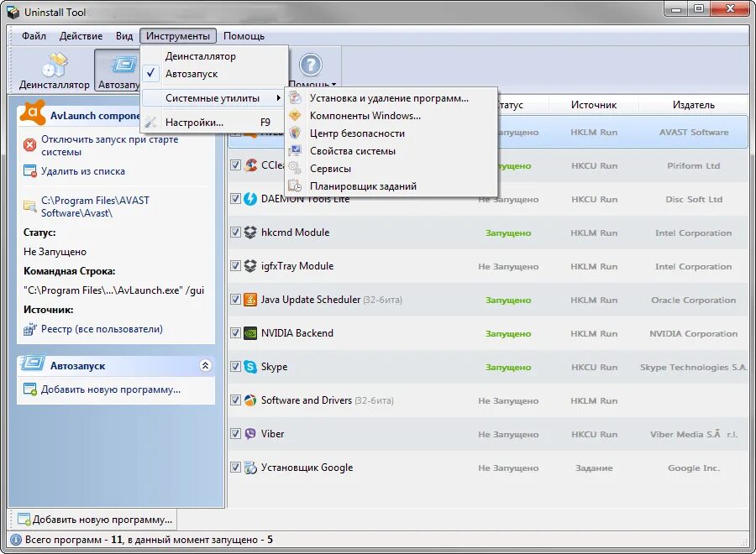Image resolution: width=756 pixels, height=554 pixels.
Task: Click the DAEMON Tools lightning icon
Action: 250,198
